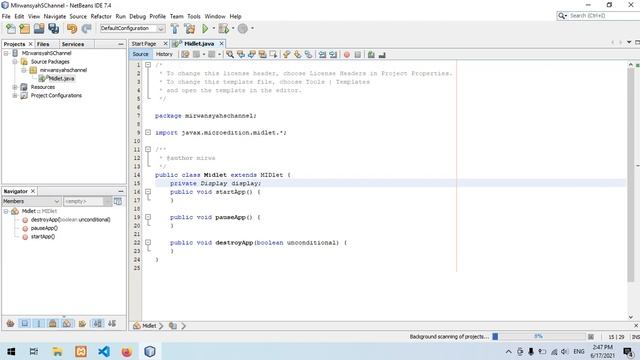This screenshot has width=640, height=360.
Task: Expand the Resources node
Action: click(x=15, y=87)
